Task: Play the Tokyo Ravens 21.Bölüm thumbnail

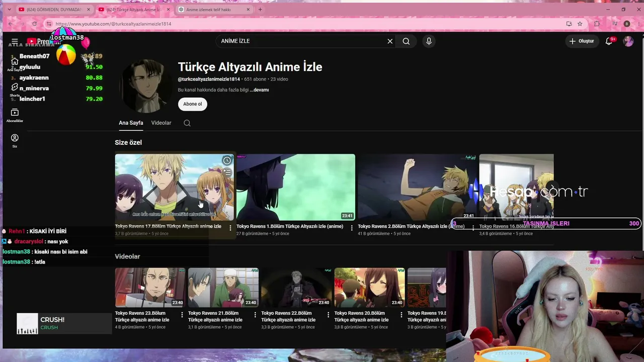Action: (223, 288)
